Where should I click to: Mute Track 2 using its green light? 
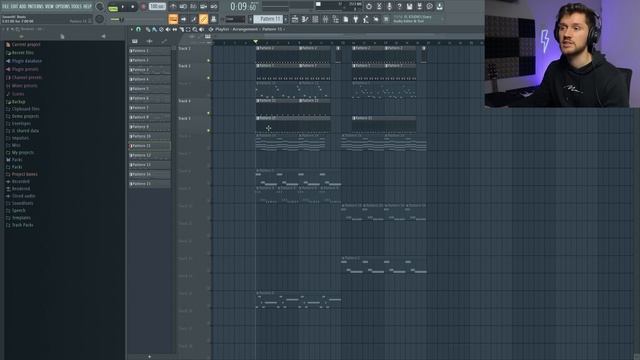tap(209, 78)
